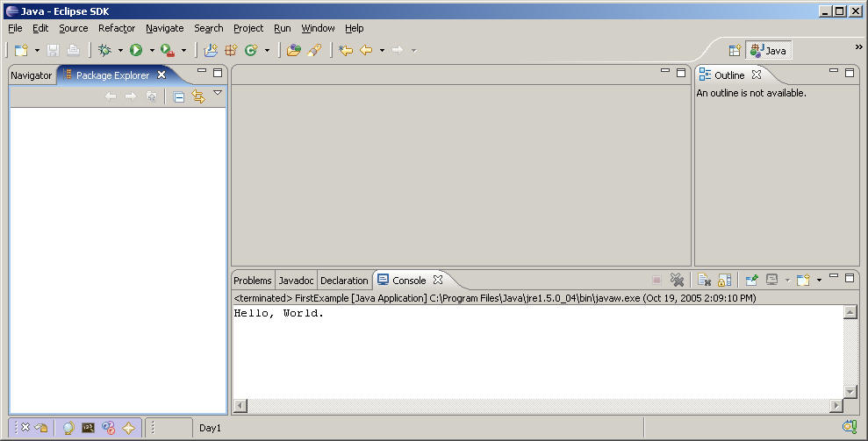This screenshot has width=868, height=441.
Task: Click console horizontal scrollbar right arrow
Action: pyautogui.click(x=836, y=406)
